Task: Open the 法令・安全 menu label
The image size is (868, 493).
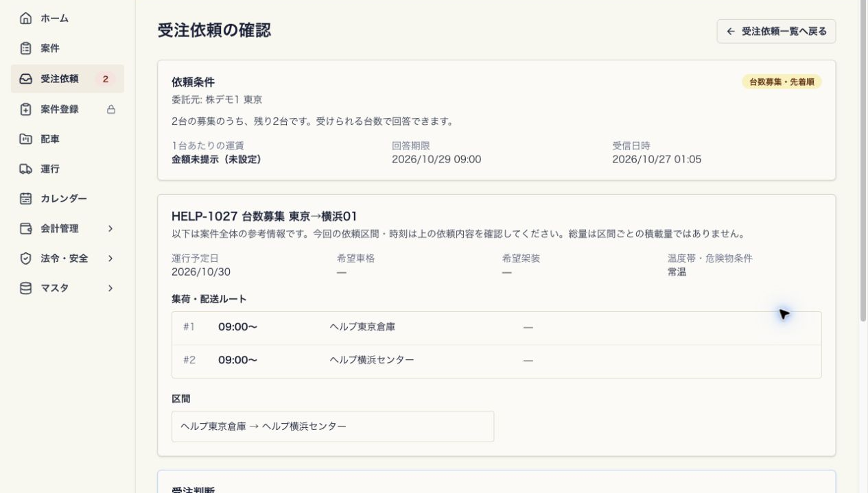Action: (x=64, y=258)
